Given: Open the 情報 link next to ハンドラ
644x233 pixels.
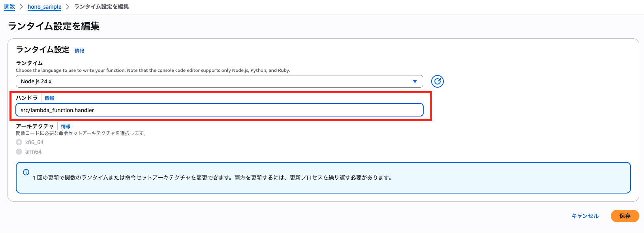Looking at the screenshot, I should point(49,98).
